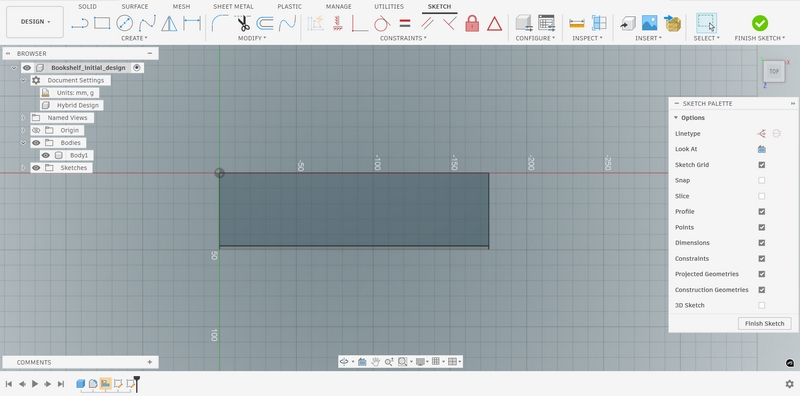Toggle the Dimensions checkbox

coord(762,243)
